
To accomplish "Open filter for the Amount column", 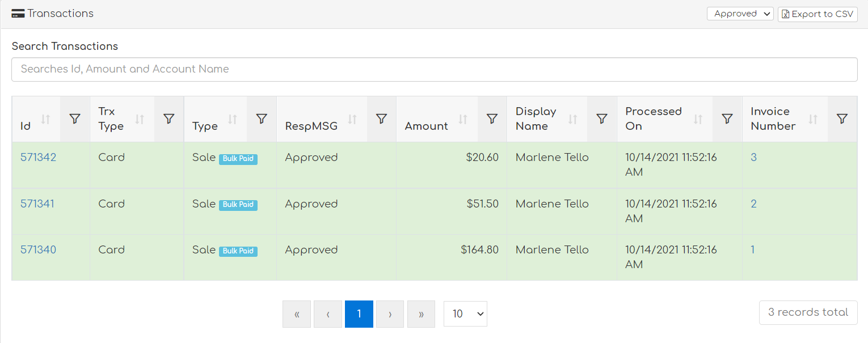I will click(492, 119).
